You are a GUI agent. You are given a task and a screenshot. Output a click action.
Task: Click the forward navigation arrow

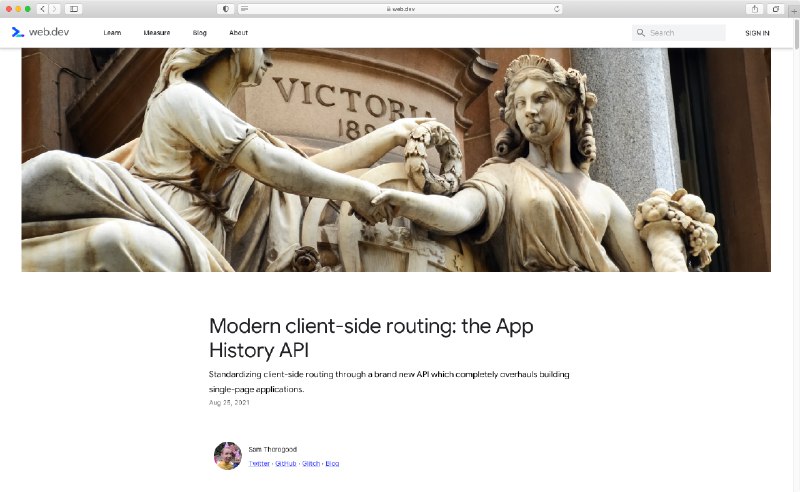[54, 9]
